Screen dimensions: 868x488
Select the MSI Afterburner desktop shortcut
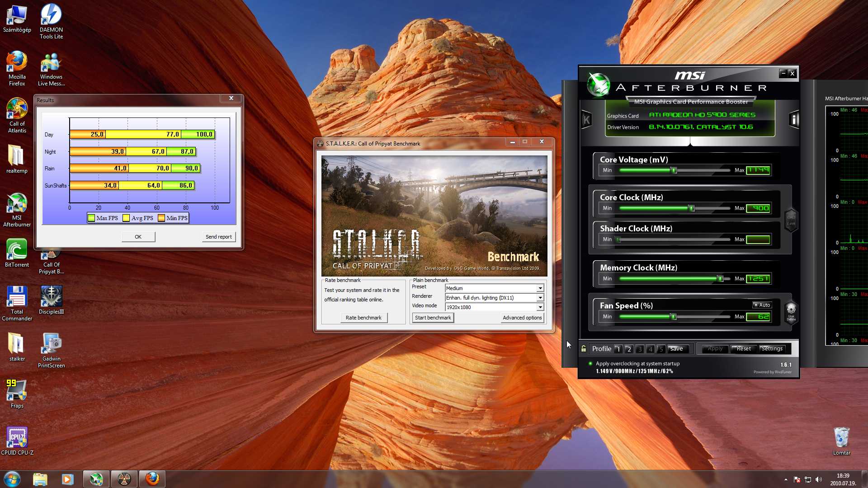click(17, 210)
